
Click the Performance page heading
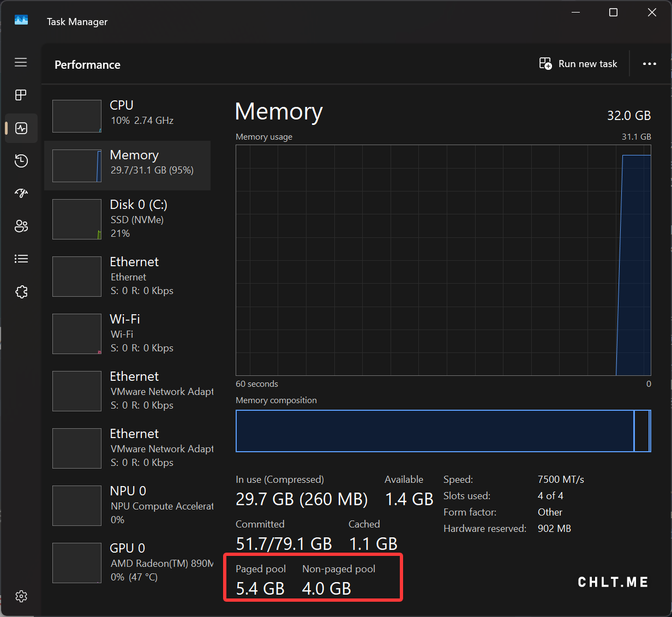click(x=87, y=64)
